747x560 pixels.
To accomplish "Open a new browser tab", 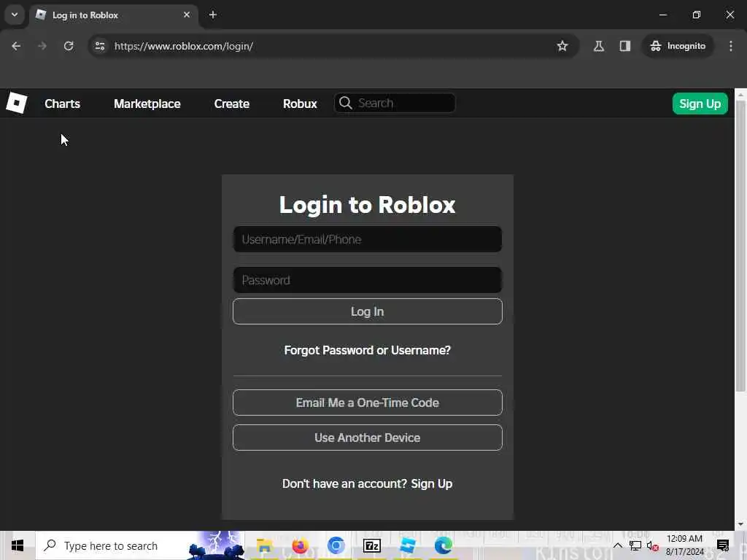I will 213,15.
